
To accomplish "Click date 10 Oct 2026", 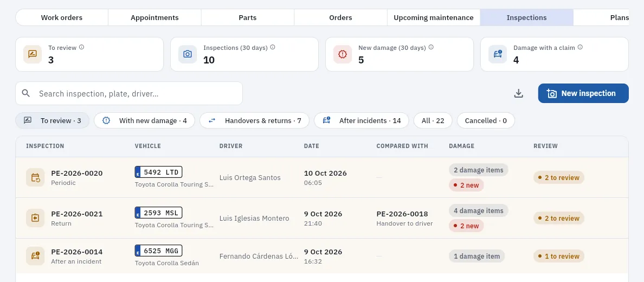I will pyautogui.click(x=325, y=173).
